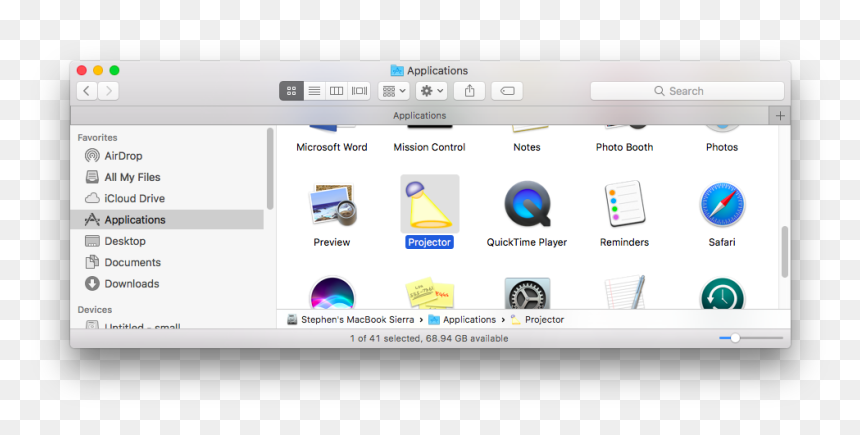Expand the item arrangement dropdown
The width and height of the screenshot is (860, 435).
coord(394,91)
